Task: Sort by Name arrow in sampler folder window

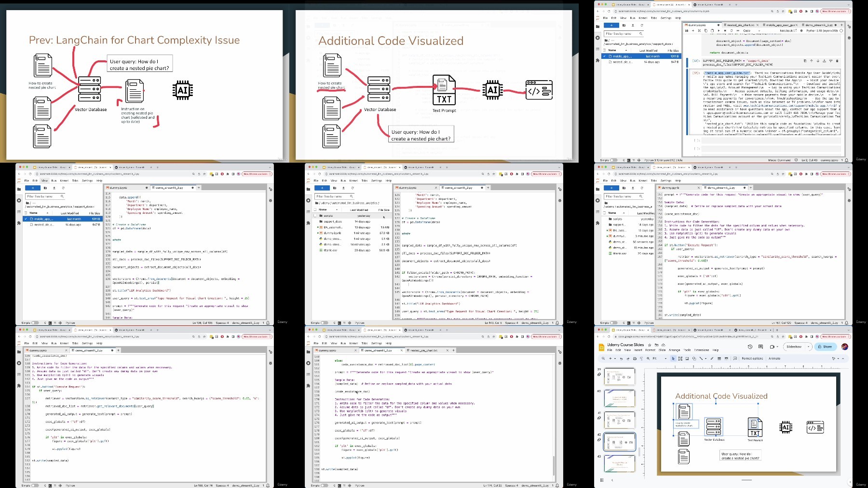Action: click(x=337, y=209)
